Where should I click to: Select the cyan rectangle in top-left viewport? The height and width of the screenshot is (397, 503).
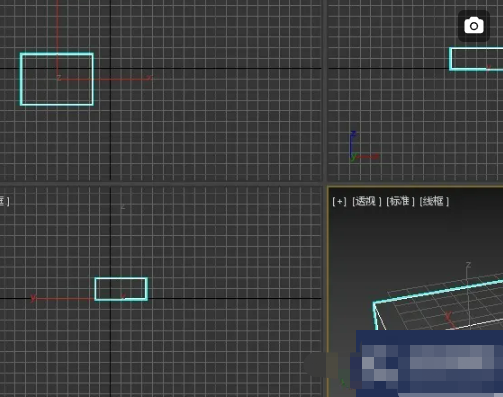[x=57, y=79]
